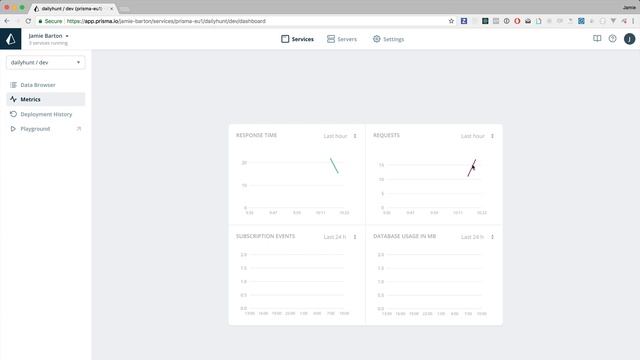
Task: Change Response Time range from Last hour
Action: (340, 136)
